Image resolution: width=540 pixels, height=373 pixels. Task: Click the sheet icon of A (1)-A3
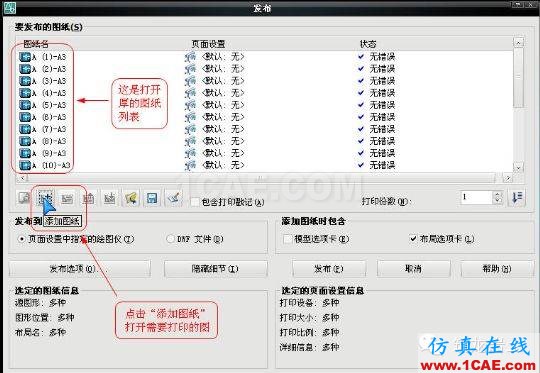pos(25,57)
